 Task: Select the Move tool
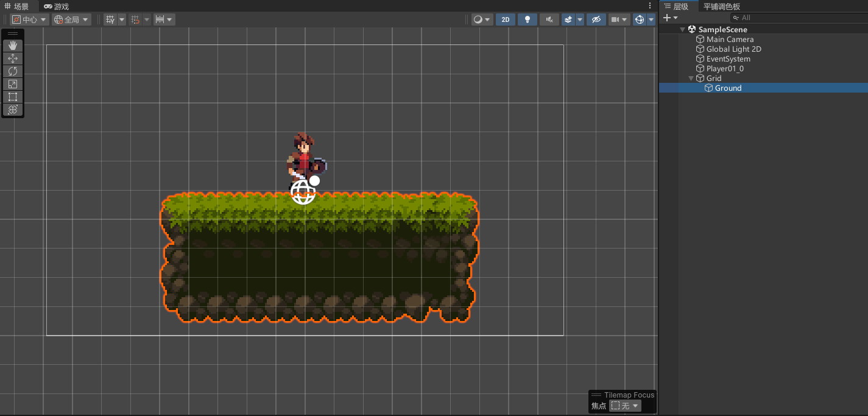(x=13, y=58)
